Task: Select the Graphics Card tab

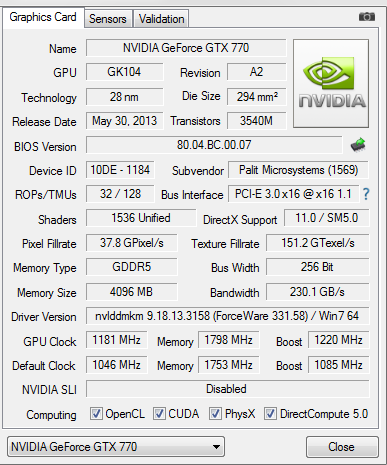Action: (43, 17)
